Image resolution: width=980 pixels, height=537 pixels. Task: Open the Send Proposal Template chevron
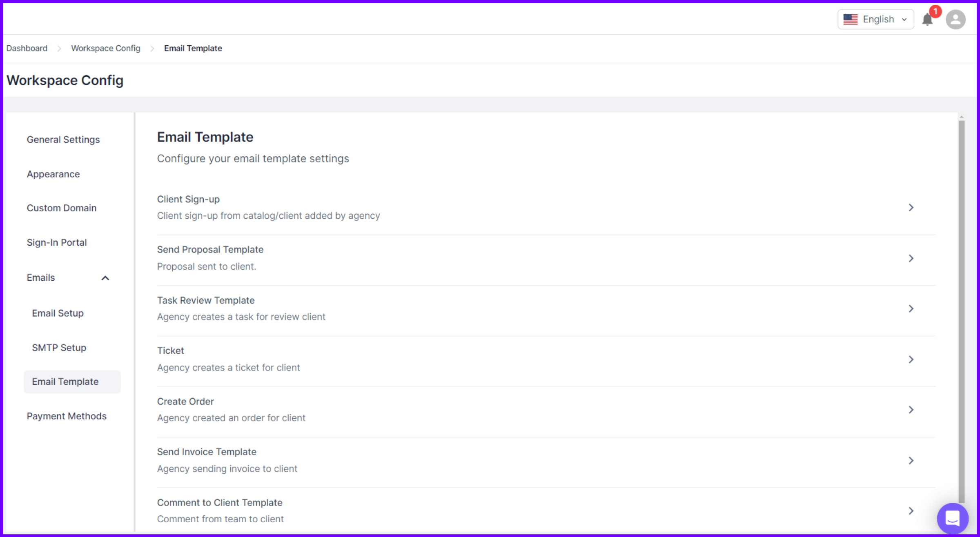(x=912, y=258)
